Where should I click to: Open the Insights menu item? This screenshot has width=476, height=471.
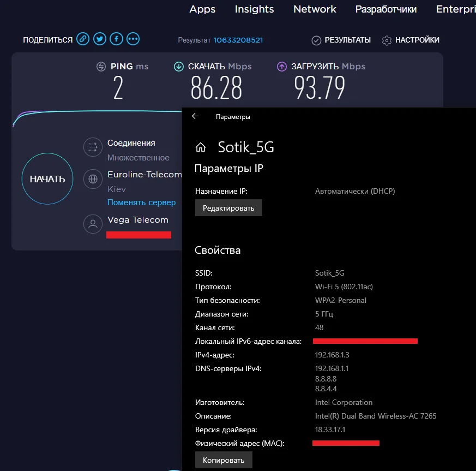click(x=255, y=9)
